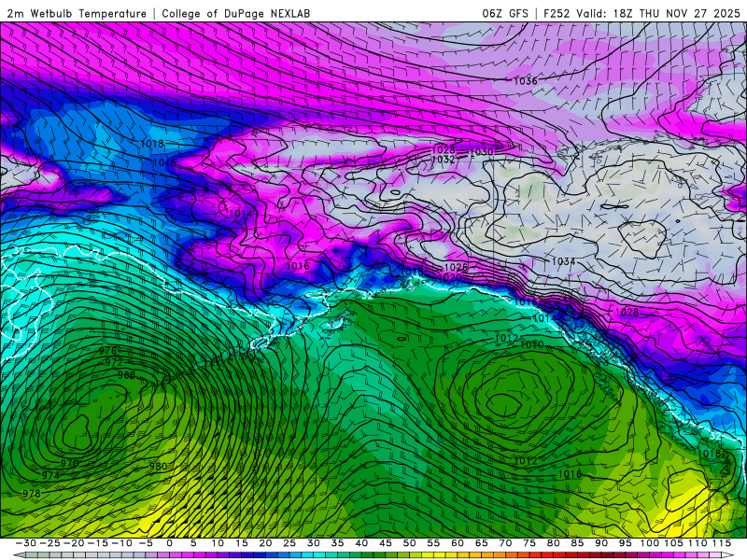Click the 115 value on the color scale

click(x=721, y=543)
